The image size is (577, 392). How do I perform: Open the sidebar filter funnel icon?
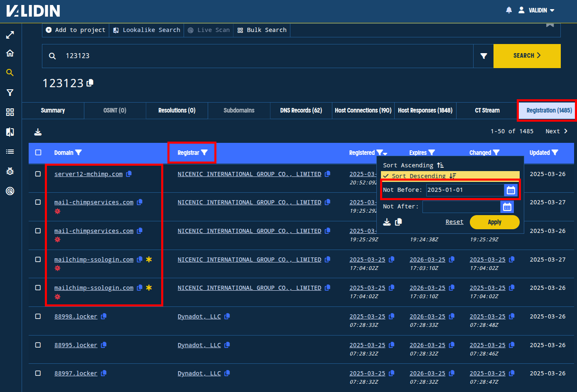[10, 93]
